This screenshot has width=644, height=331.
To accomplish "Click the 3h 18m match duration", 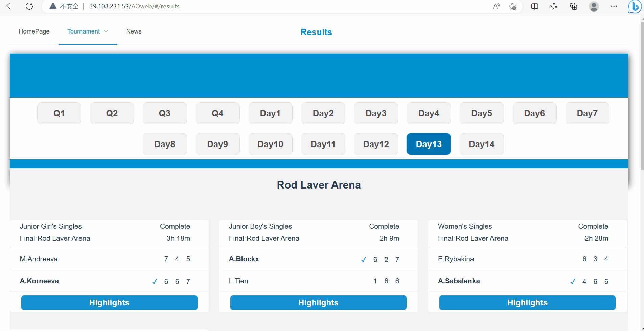I will pos(178,238).
